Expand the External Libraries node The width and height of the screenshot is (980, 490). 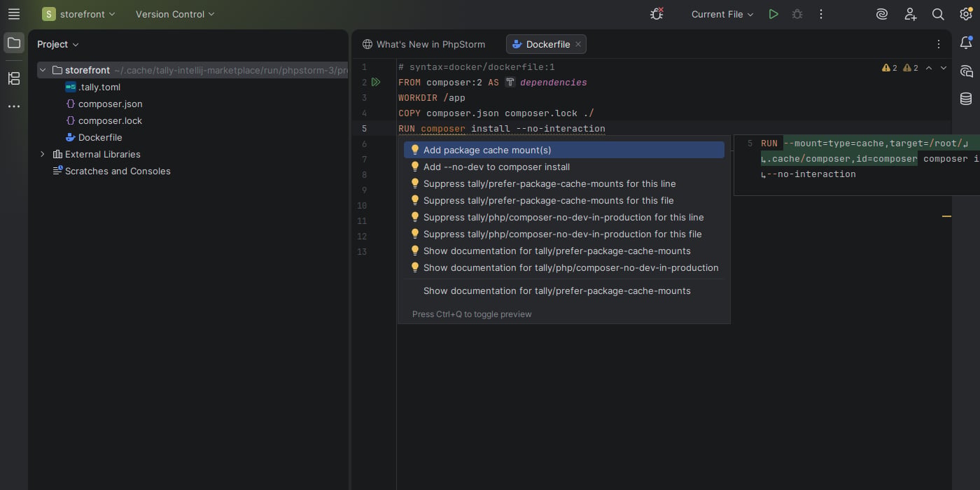tap(43, 154)
